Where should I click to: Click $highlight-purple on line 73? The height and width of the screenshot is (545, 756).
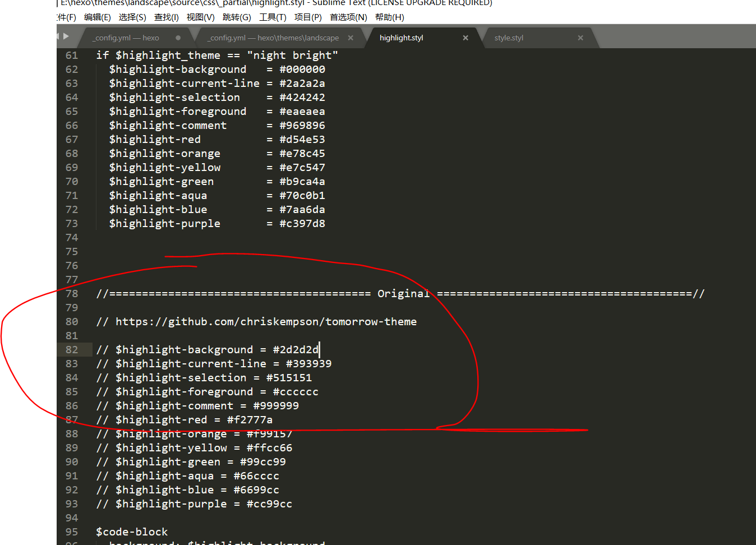tap(165, 224)
